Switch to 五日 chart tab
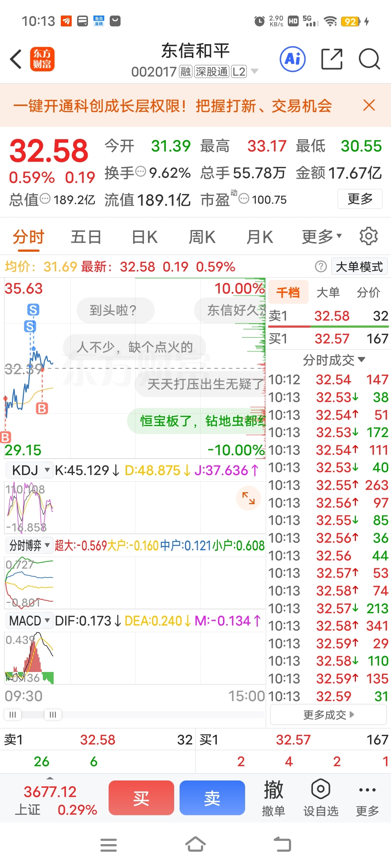391x868 pixels. click(x=86, y=237)
